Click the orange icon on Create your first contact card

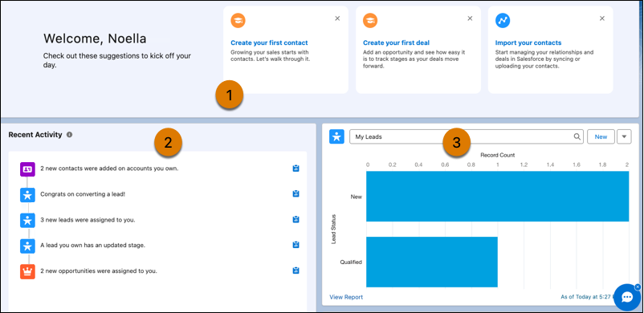click(238, 21)
